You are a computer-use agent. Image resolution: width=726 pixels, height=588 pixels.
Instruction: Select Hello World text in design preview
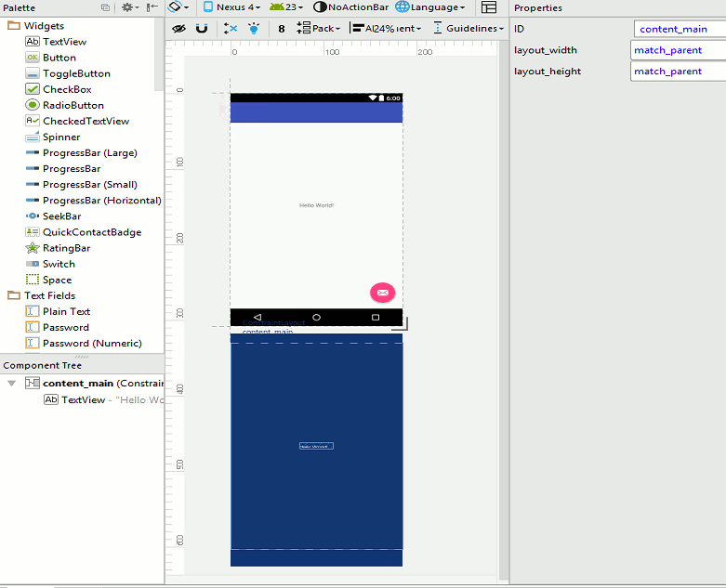point(316,205)
